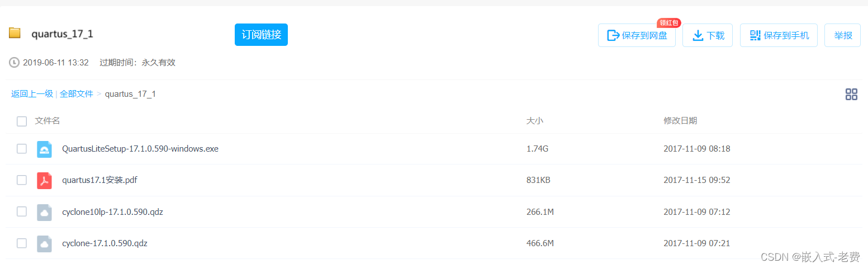This screenshot has width=868, height=268.
Task: Click the cyclone10lp qdz file icon
Action: (44, 212)
